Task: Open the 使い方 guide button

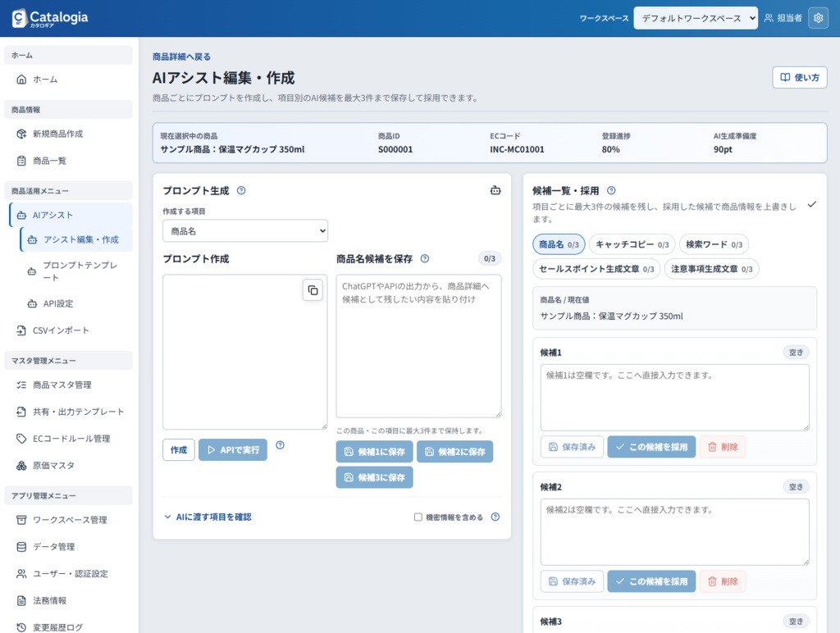Action: coord(799,77)
